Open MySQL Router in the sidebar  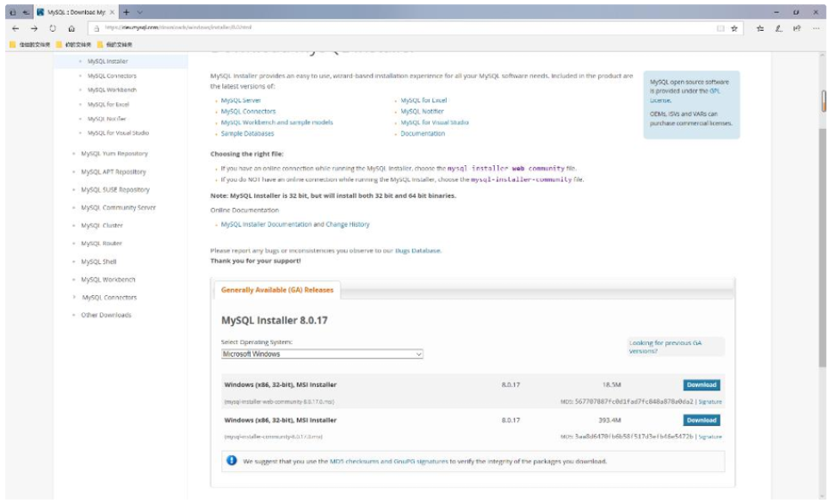click(x=101, y=243)
